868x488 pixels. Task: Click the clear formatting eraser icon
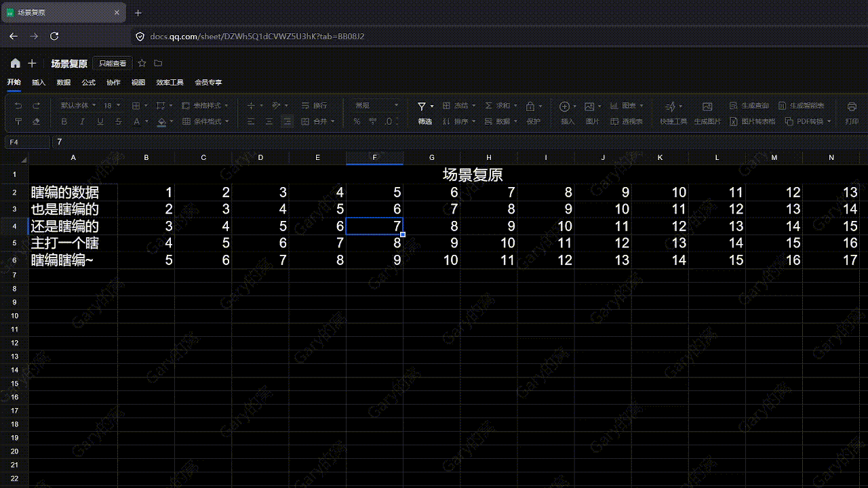tap(37, 122)
